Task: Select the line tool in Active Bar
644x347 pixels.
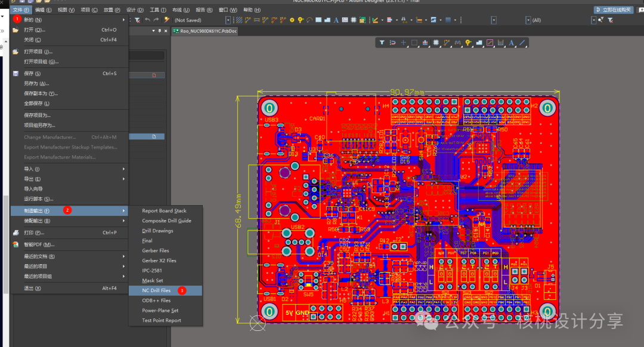Action: pos(522,42)
